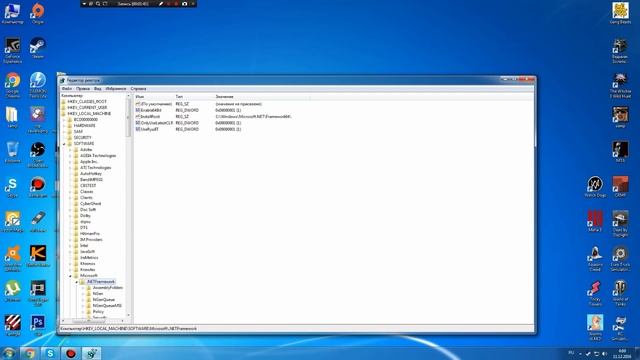The height and width of the screenshot is (360, 640).
Task: Open the Computer desktop icon
Action: point(12,13)
